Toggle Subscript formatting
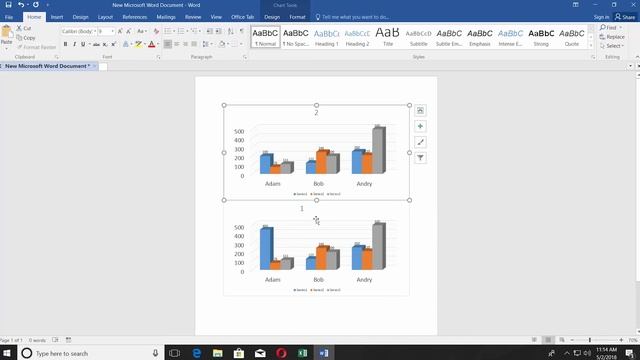Screen dimensions: 640x360 tap(105, 44)
